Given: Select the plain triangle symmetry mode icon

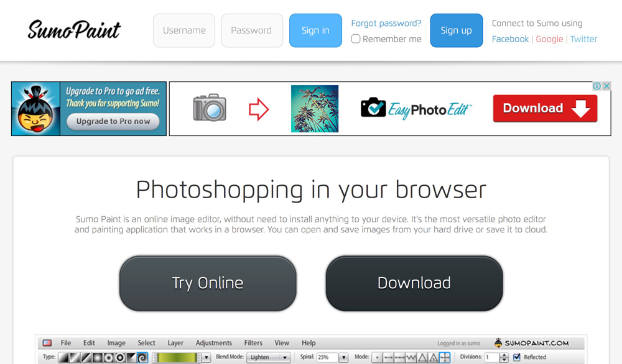Looking at the screenshot, I should pyautogui.click(x=422, y=358).
